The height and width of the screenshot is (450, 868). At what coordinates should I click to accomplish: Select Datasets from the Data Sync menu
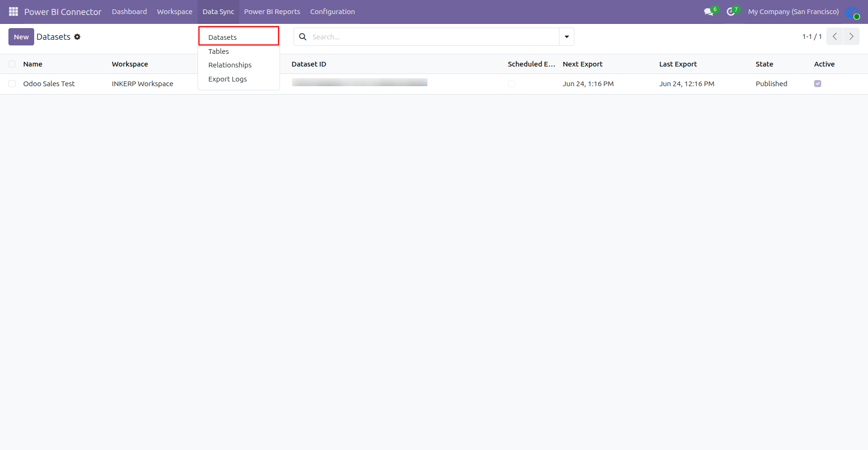pyautogui.click(x=239, y=37)
